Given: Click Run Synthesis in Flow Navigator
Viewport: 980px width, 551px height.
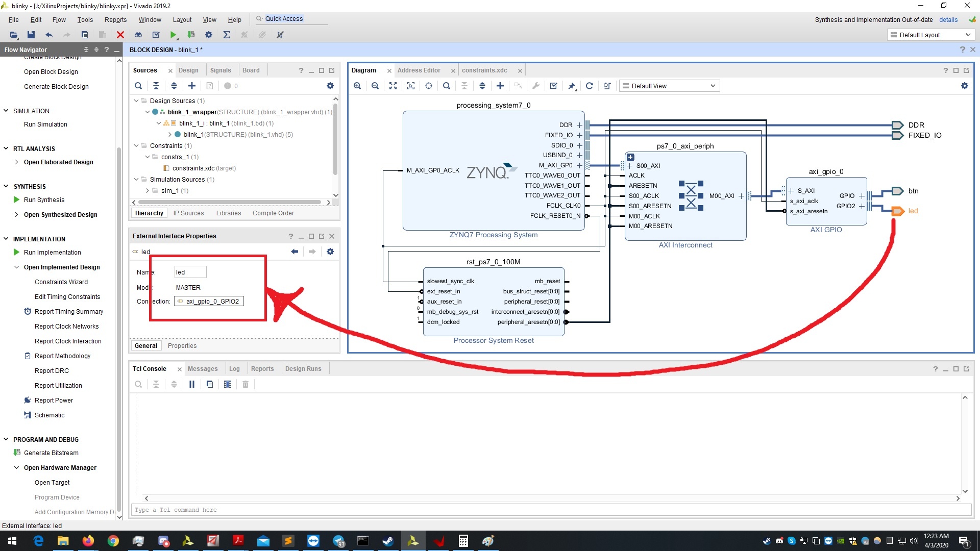Looking at the screenshot, I should 44,200.
